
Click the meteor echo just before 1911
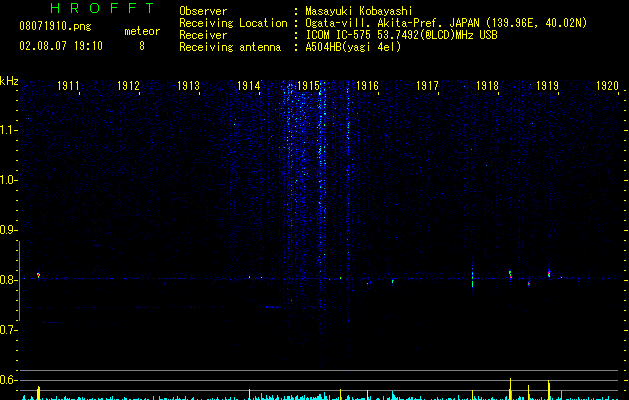click(39, 275)
